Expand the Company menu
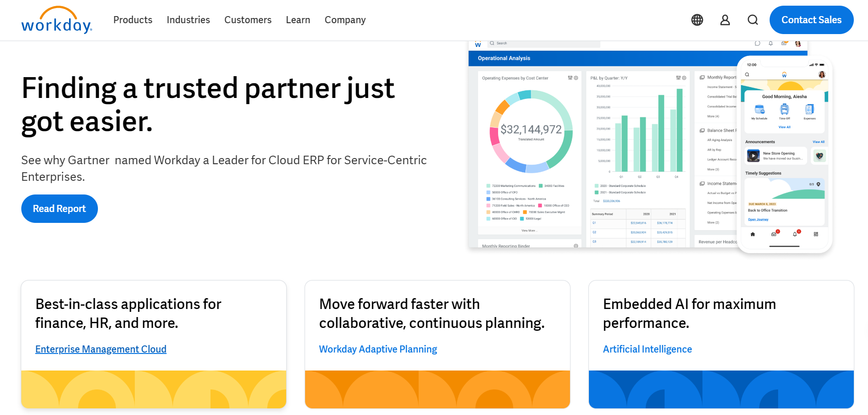The image size is (868, 415). 345,20
